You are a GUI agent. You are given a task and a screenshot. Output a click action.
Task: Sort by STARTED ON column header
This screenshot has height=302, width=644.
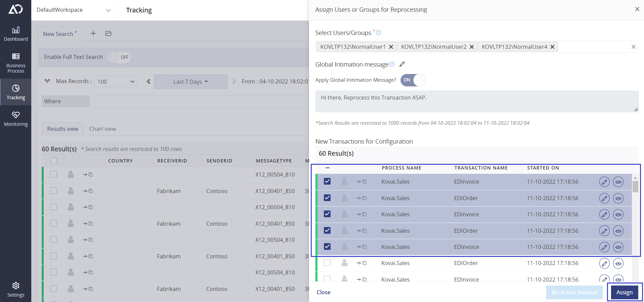tap(543, 168)
